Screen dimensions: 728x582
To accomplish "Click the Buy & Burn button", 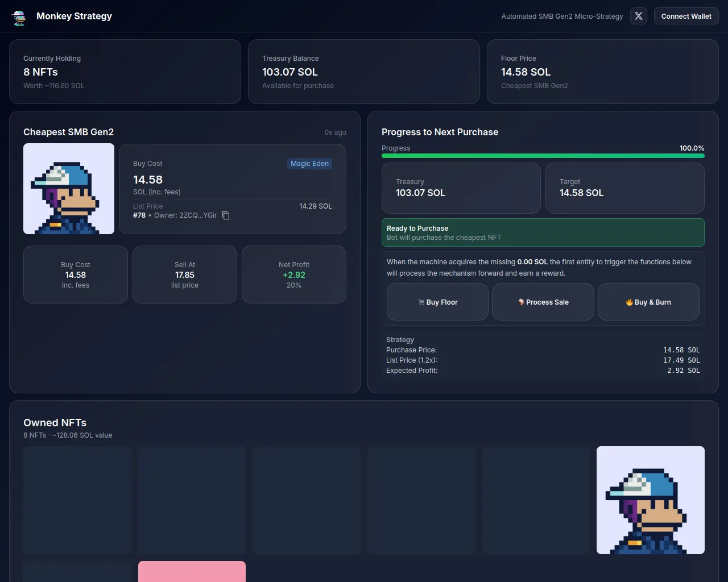I will [x=648, y=302].
